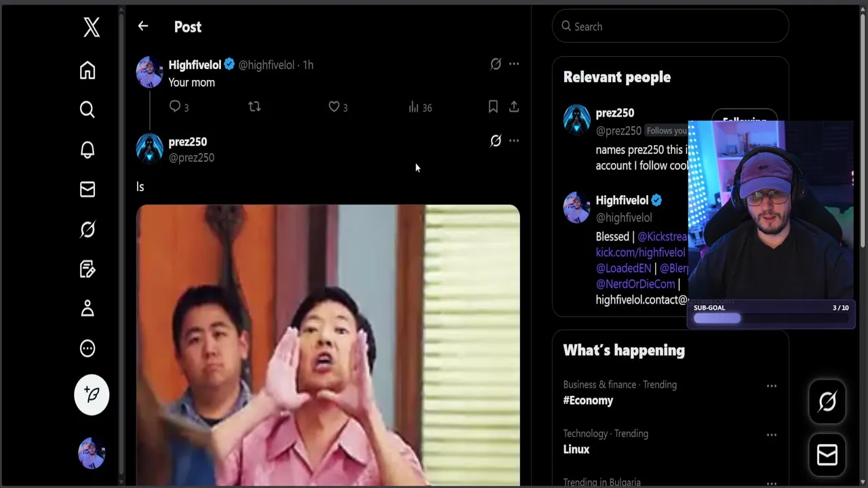868x488 pixels.
Task: Go to Home in left sidebar
Action: (87, 70)
